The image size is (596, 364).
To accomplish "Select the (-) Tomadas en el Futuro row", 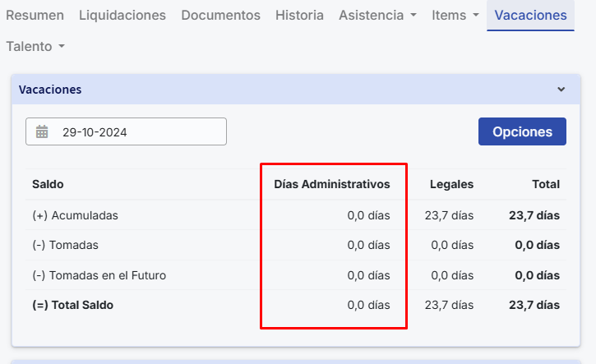I will point(99,275).
